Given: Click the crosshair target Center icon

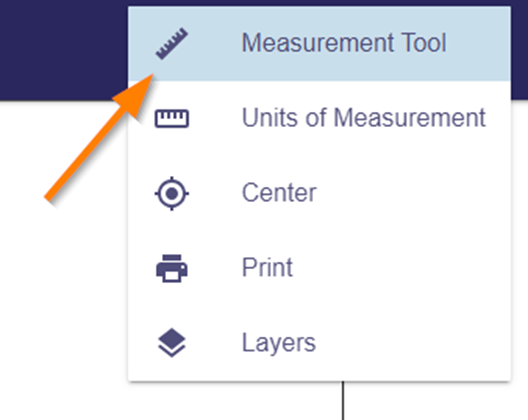Looking at the screenshot, I should (x=172, y=194).
